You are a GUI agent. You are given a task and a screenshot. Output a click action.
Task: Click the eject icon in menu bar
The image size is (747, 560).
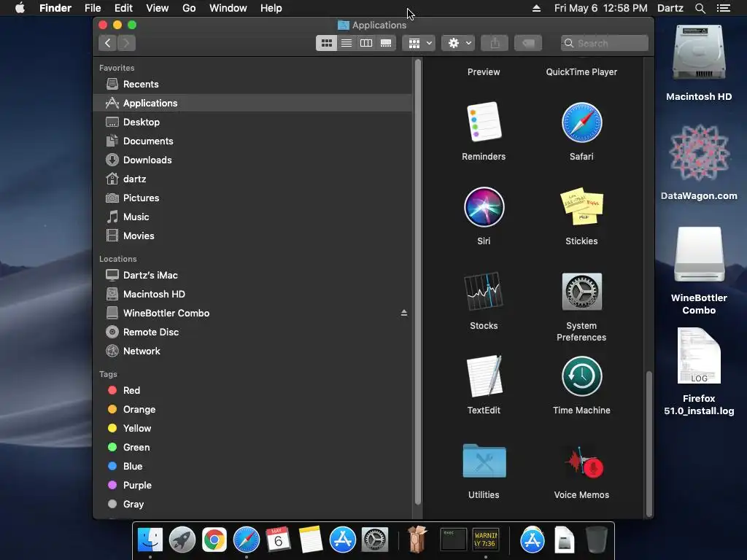coord(536,8)
